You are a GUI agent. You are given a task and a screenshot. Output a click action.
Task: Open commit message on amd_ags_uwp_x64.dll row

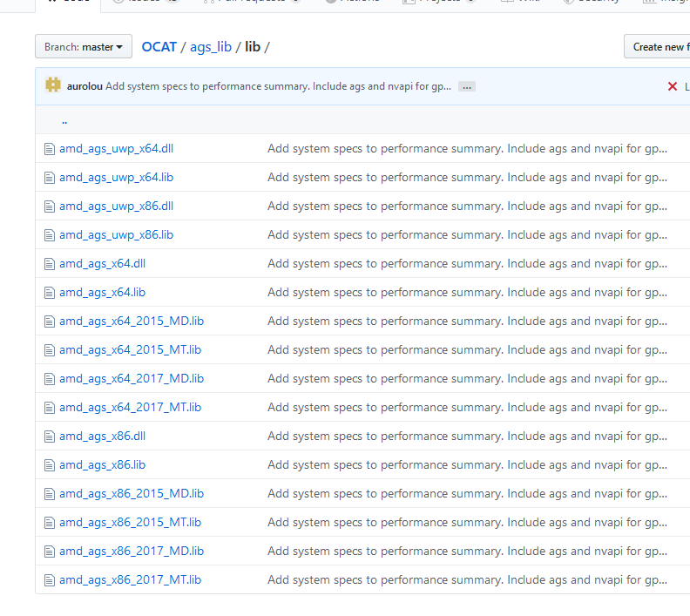click(x=467, y=149)
